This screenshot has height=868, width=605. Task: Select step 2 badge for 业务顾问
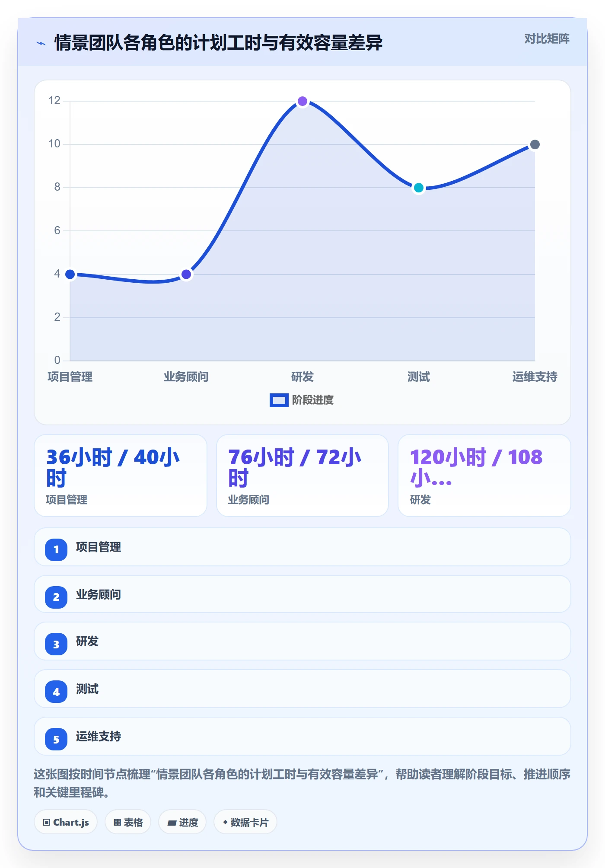coord(56,597)
